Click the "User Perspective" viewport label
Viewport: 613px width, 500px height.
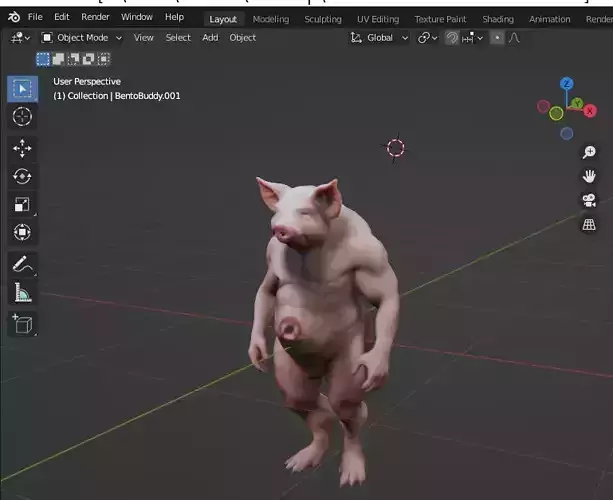(87, 81)
